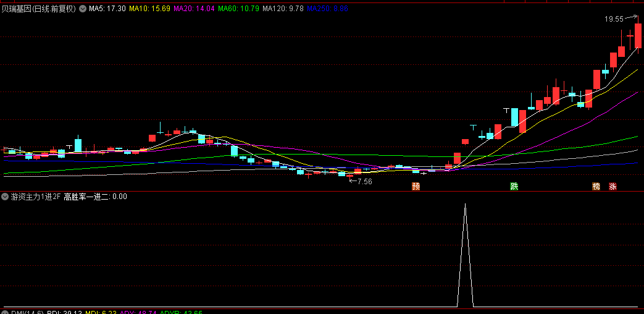Click the green 跌 marker icon

click(x=514, y=187)
